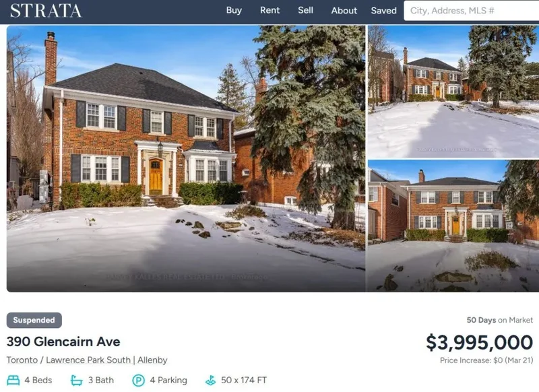Viewport: 539px width, 392px height.
Task: View Saved listings
Action: tap(383, 11)
